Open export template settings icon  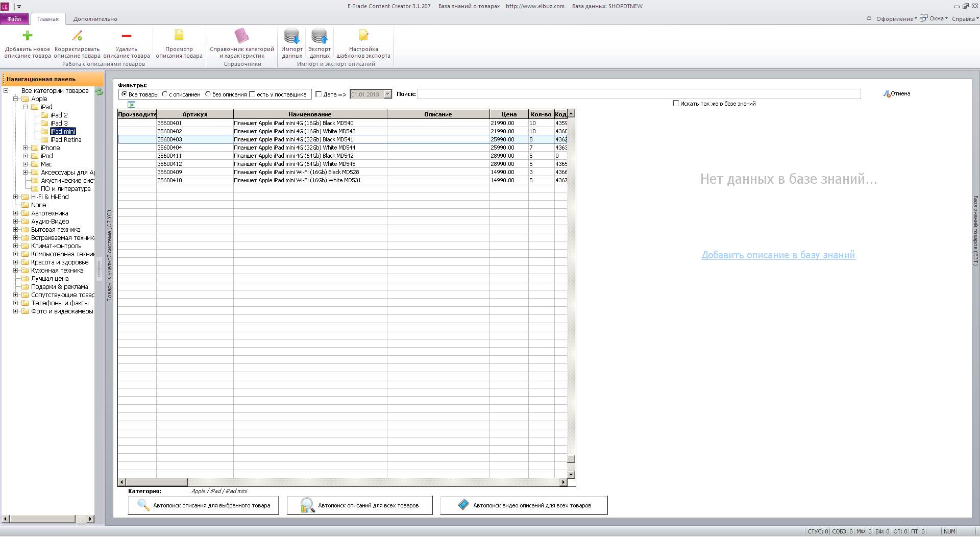click(x=363, y=35)
